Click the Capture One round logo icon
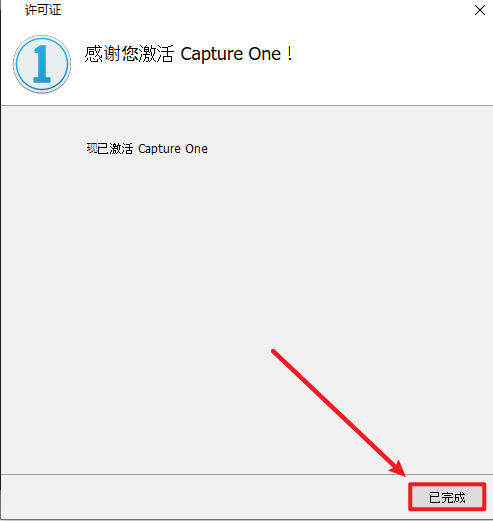The image size is (493, 521). click(x=42, y=64)
